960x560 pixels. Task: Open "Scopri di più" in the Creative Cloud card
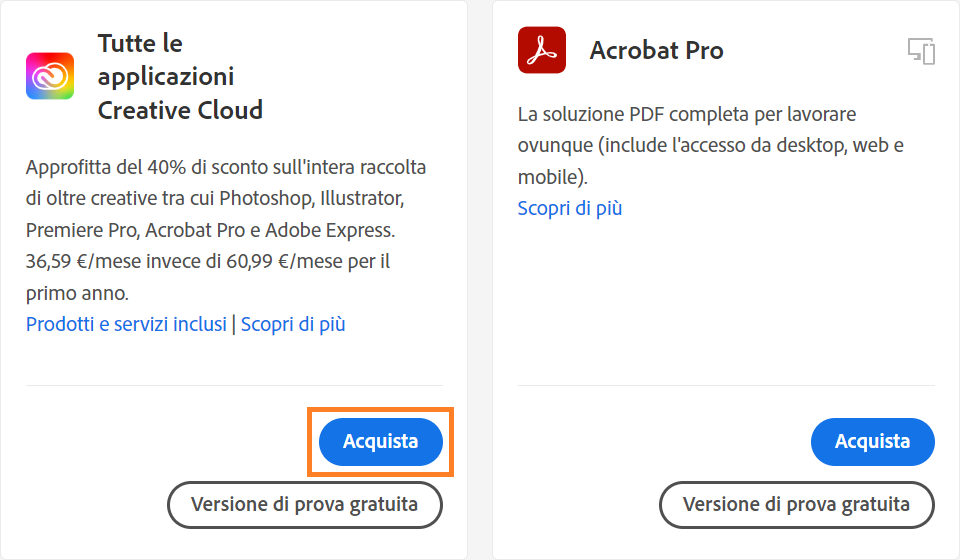(x=293, y=324)
